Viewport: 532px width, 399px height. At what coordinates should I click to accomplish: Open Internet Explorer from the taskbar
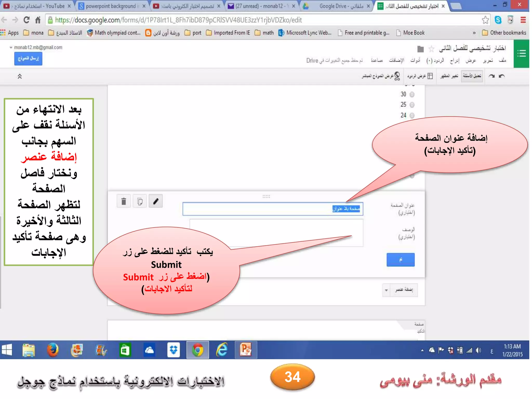222,350
